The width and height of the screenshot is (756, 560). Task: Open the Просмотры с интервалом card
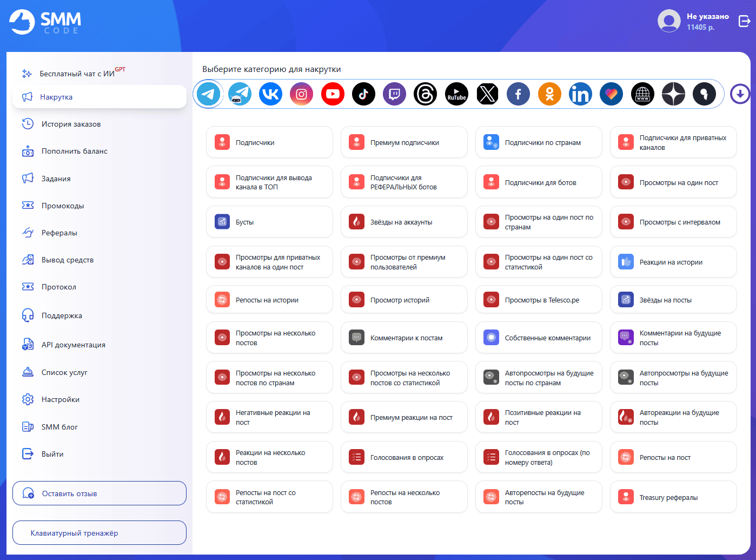[673, 222]
